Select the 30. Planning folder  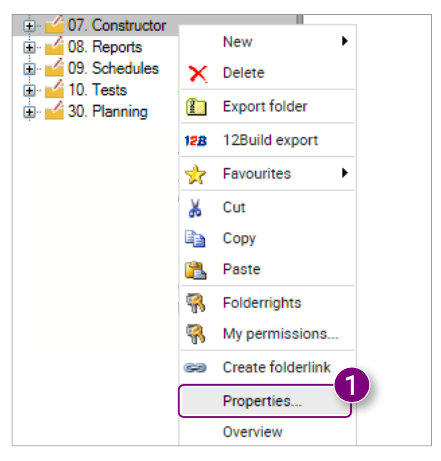pyautogui.click(x=107, y=112)
